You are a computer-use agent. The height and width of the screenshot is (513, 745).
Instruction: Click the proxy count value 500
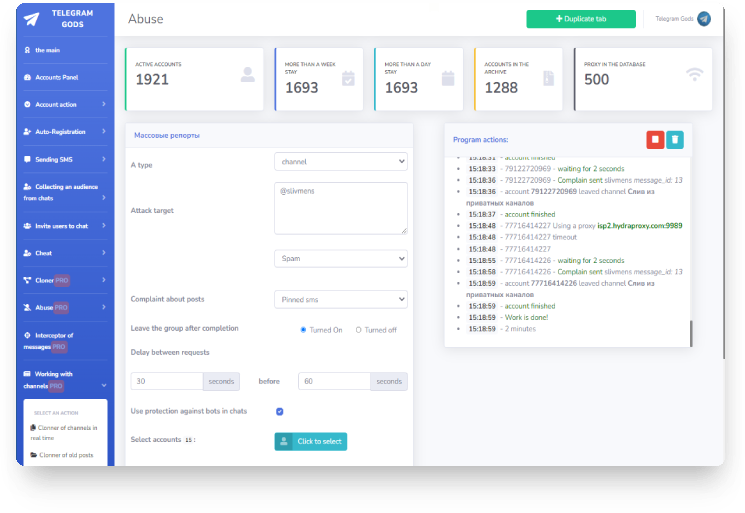coord(596,79)
